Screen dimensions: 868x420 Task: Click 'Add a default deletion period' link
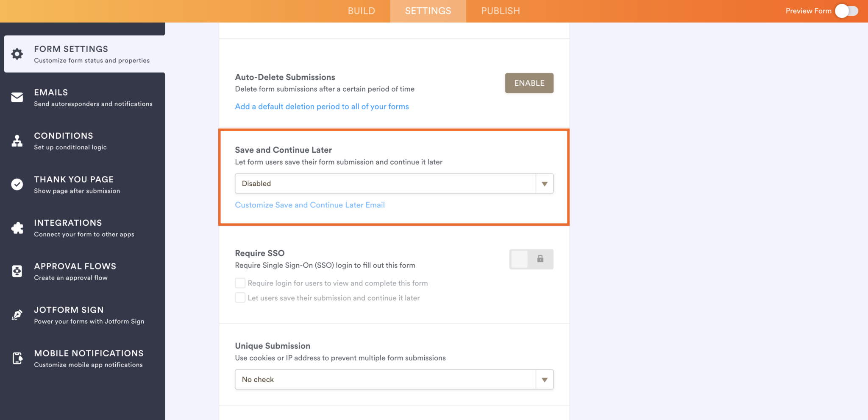click(x=322, y=106)
